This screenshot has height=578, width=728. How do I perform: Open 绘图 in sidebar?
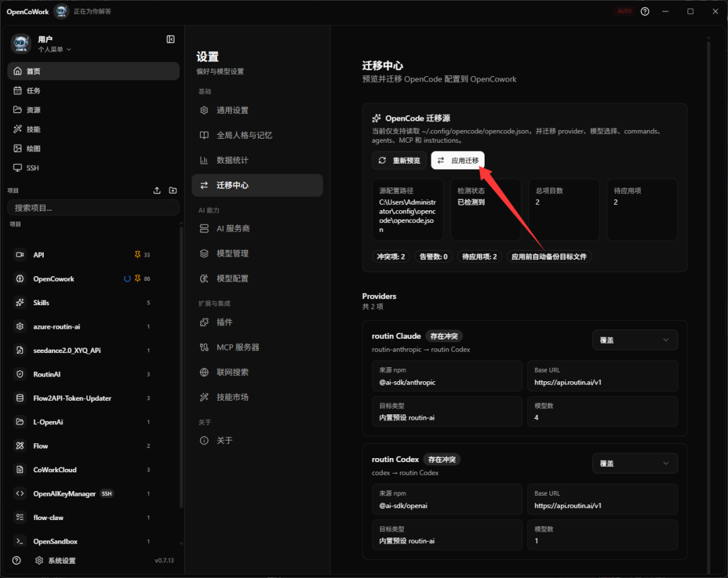(x=93, y=148)
